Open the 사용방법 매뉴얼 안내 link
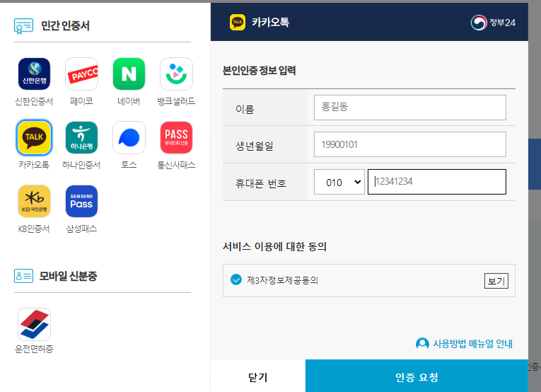Viewport: 541px width, 392px height. (x=472, y=344)
